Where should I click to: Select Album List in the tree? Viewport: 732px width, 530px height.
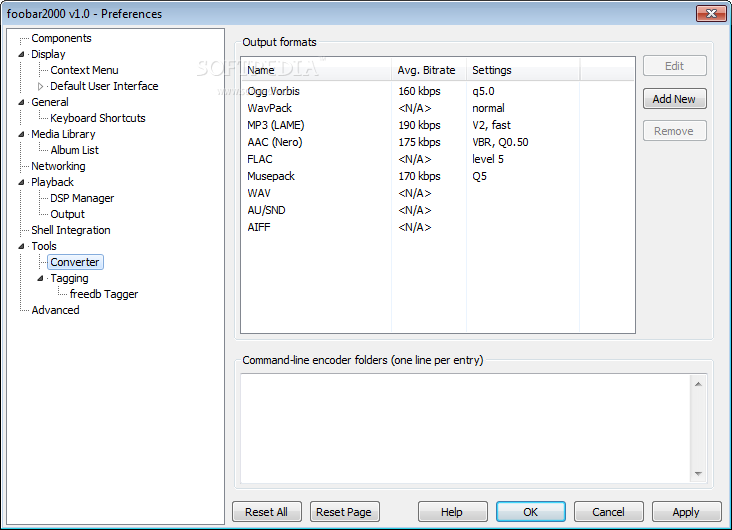click(x=75, y=150)
